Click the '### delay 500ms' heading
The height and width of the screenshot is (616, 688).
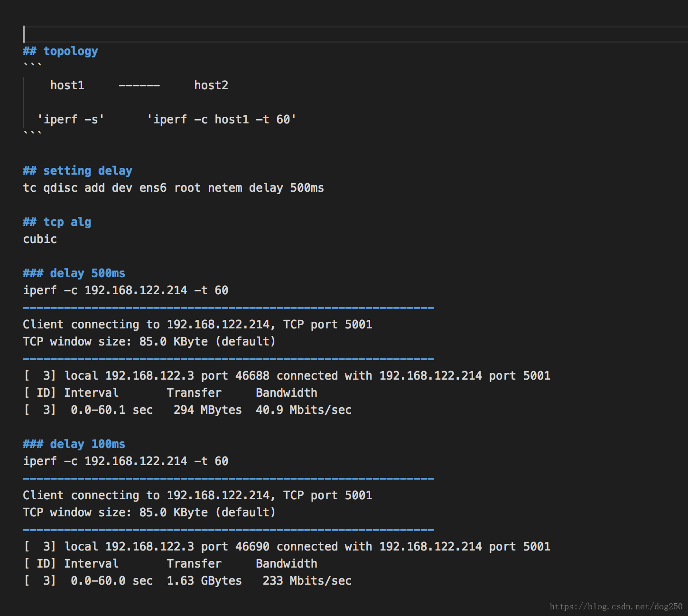tap(74, 273)
